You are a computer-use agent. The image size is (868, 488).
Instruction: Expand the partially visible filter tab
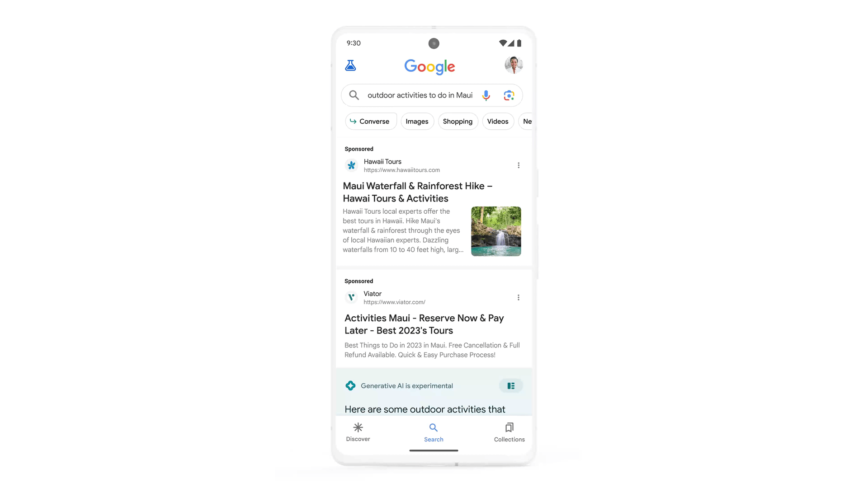[x=527, y=122]
